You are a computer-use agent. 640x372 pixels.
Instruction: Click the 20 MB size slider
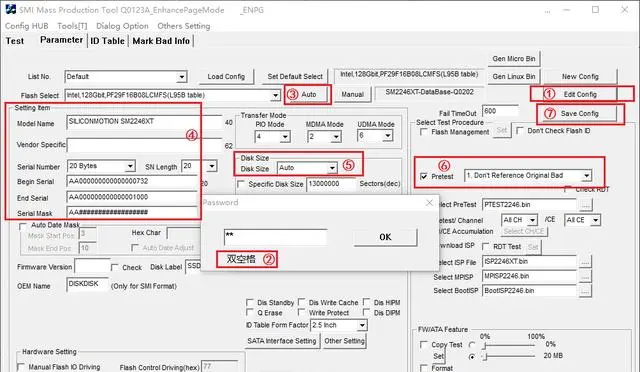coord(509,356)
